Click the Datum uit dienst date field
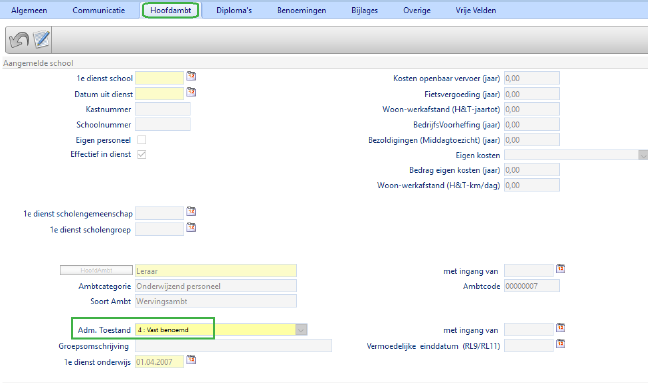This screenshot has width=648, height=383. point(159,94)
